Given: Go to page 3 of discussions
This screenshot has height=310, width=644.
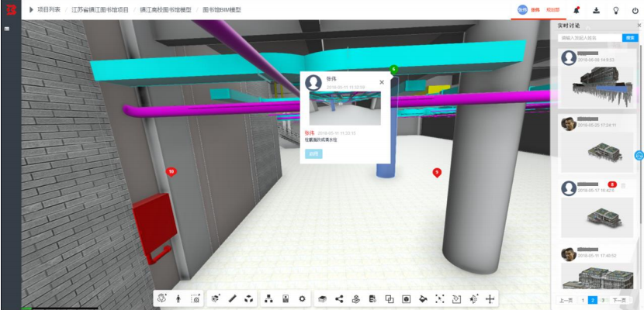Looking at the screenshot, I should 603,301.
